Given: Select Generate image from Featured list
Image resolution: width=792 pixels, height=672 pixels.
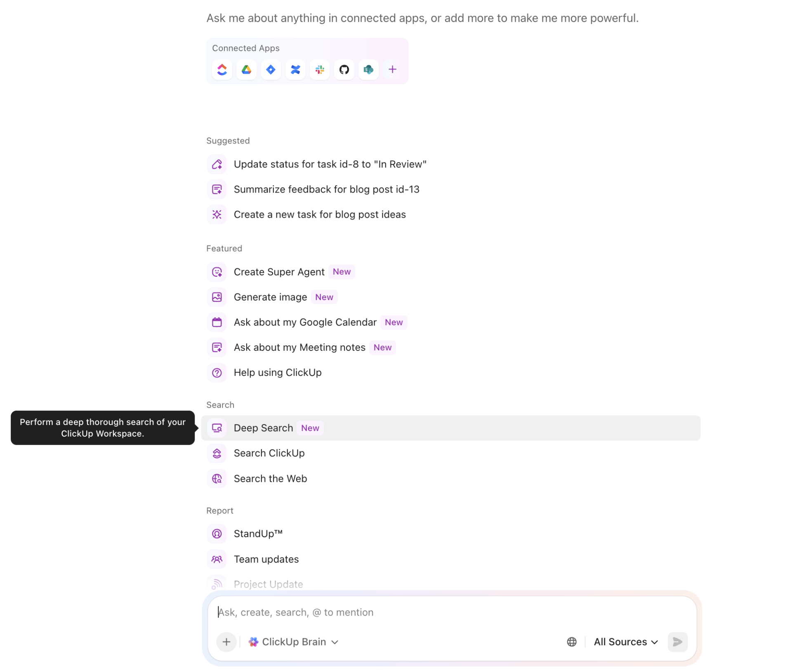Looking at the screenshot, I should 270,297.
